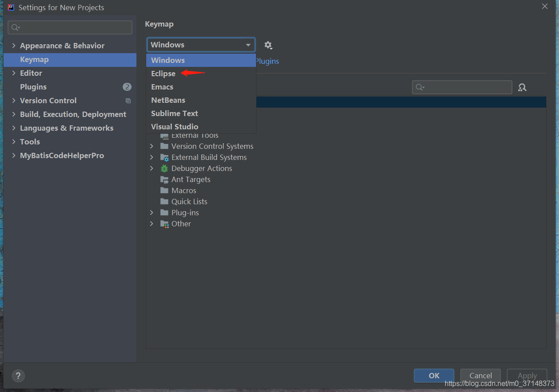Focus the settings search field
559x392 pixels.
coord(70,27)
